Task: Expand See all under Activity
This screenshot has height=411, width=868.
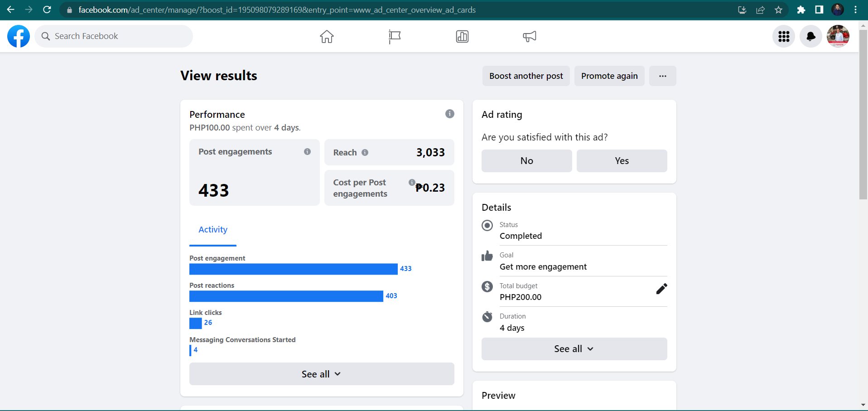Action: 321,374
